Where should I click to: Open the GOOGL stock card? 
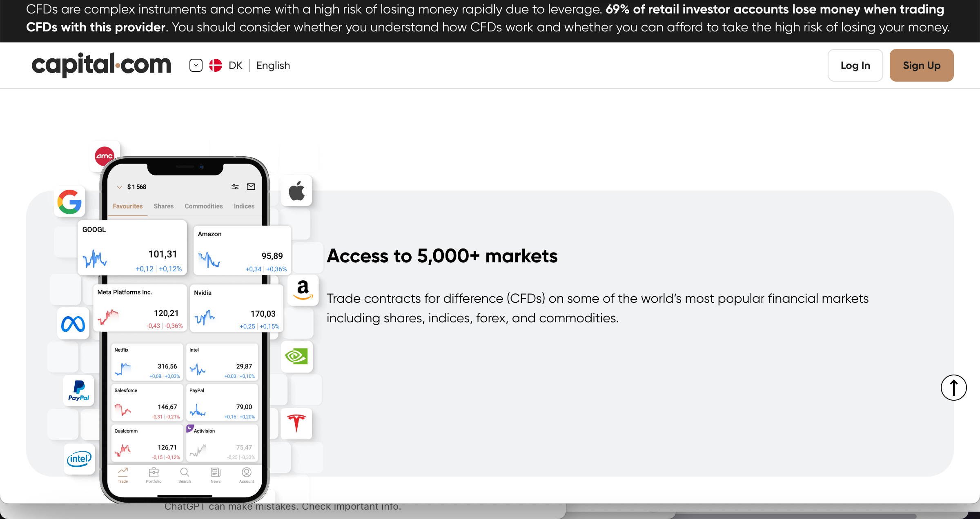tap(132, 248)
